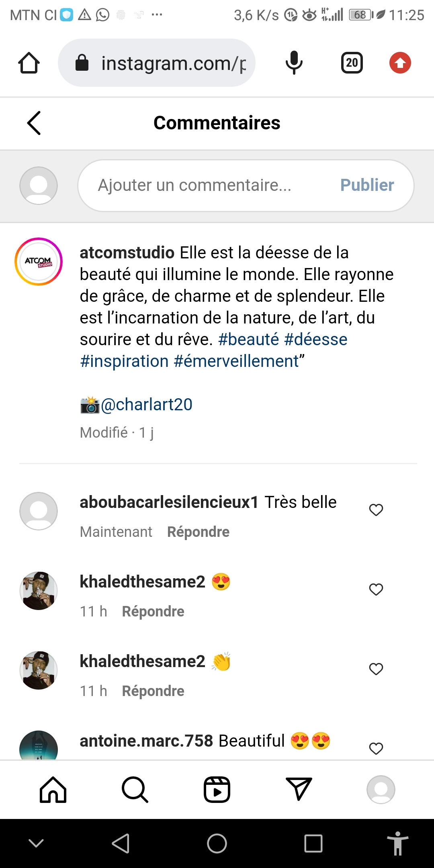Open the browser tabs counter showing 20
Image resolution: width=434 pixels, height=868 pixels.
[x=352, y=63]
